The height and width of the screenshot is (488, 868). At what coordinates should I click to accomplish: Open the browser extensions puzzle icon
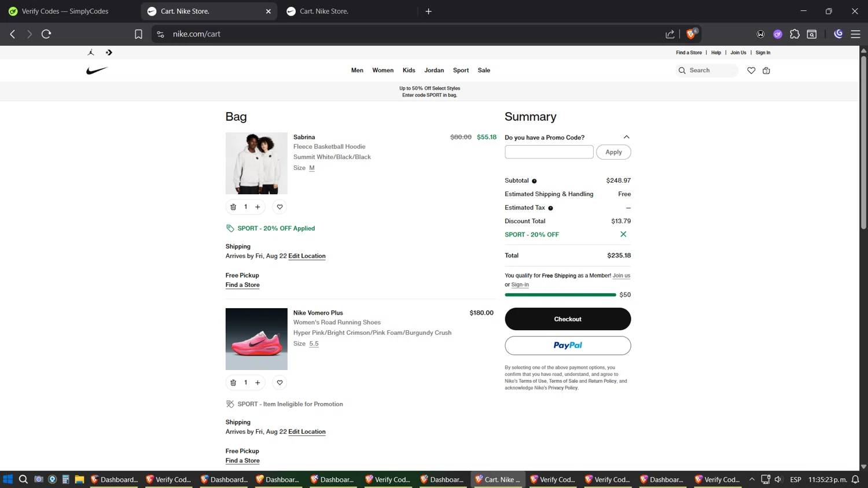pyautogui.click(x=795, y=34)
